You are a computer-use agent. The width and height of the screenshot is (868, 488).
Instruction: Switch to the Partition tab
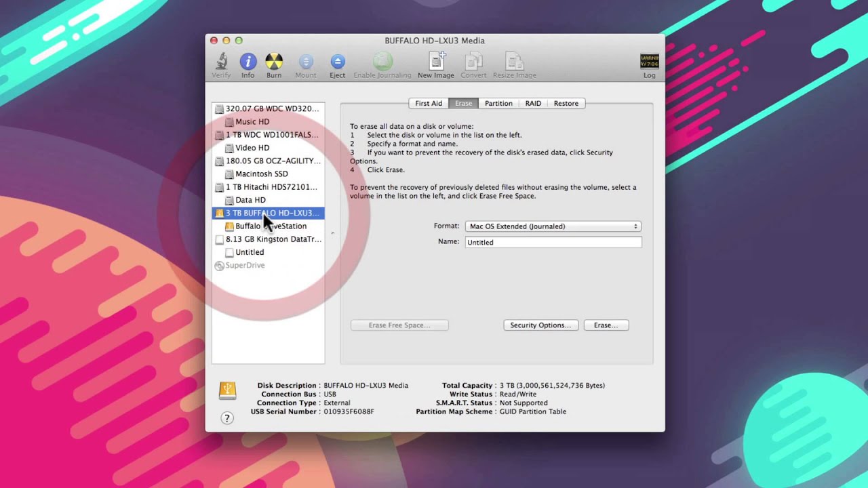(x=498, y=104)
